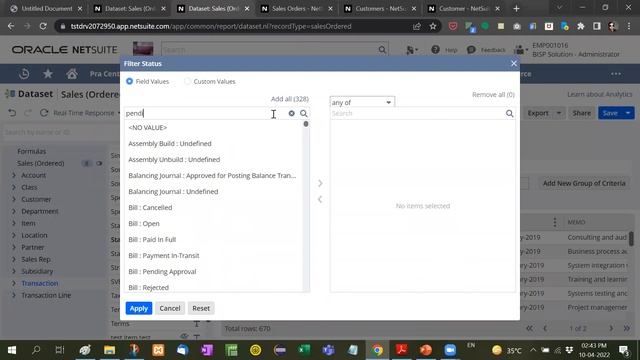Image resolution: width=640 pixels, height=360 pixels.
Task: Click the undo icon in dataset toolbar
Action: (x=12, y=113)
